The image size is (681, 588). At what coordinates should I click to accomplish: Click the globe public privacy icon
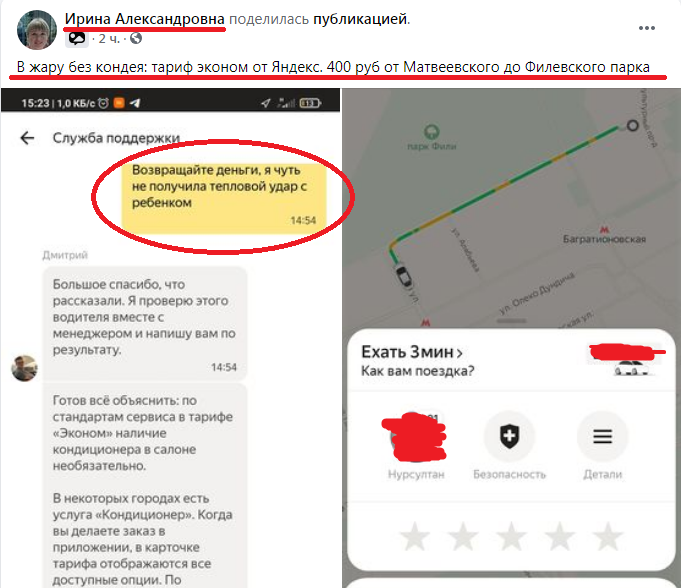(136, 39)
